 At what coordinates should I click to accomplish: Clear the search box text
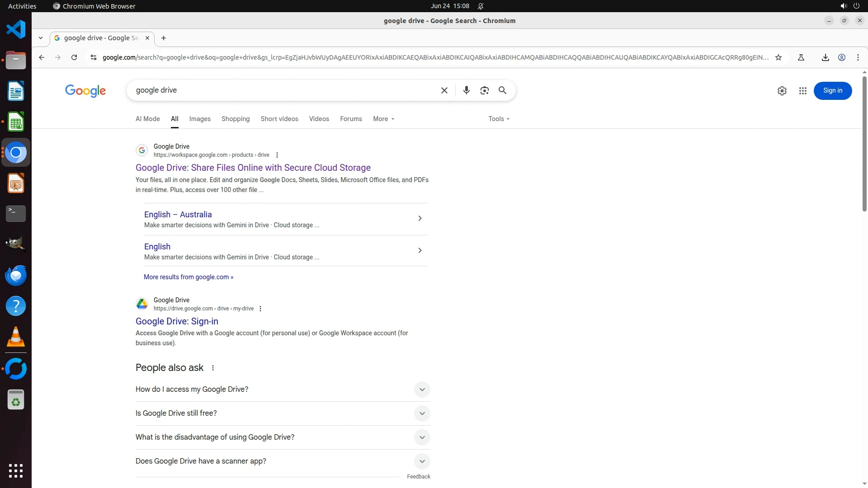point(444,90)
